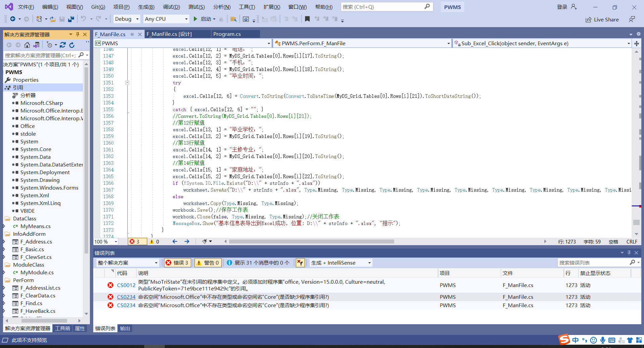Switch to the 属性 panel tab
644x348 pixels.
[x=80, y=329]
